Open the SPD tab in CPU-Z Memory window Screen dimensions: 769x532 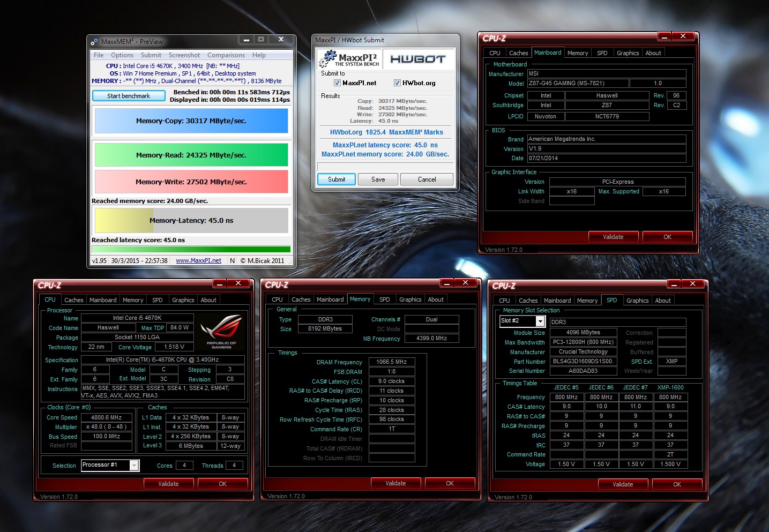coord(385,299)
